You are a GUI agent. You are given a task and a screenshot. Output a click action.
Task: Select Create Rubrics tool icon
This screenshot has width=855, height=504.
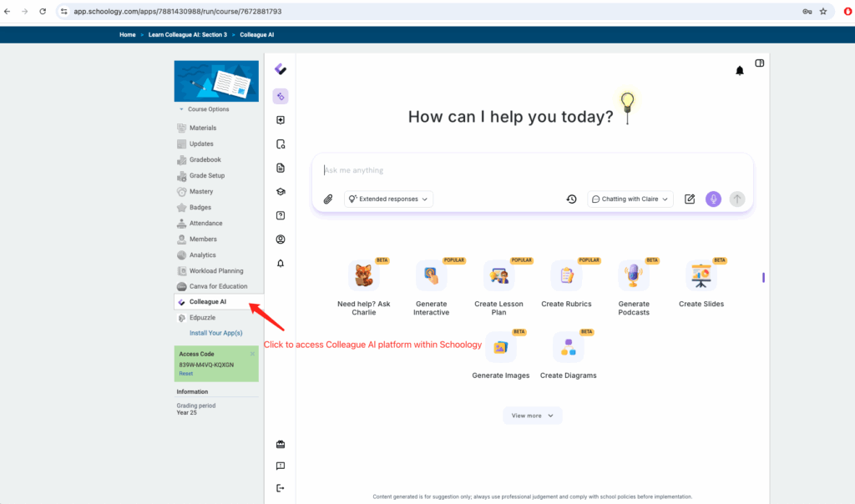[566, 275]
